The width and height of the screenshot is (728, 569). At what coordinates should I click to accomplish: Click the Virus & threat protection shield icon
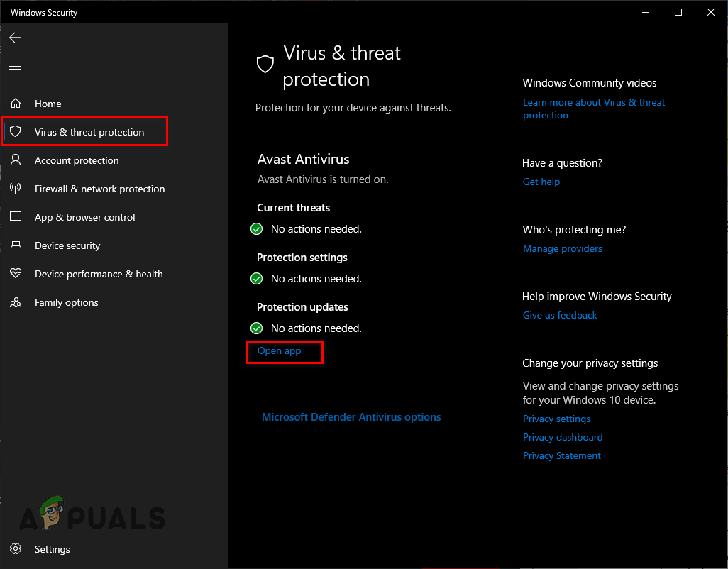pos(16,131)
